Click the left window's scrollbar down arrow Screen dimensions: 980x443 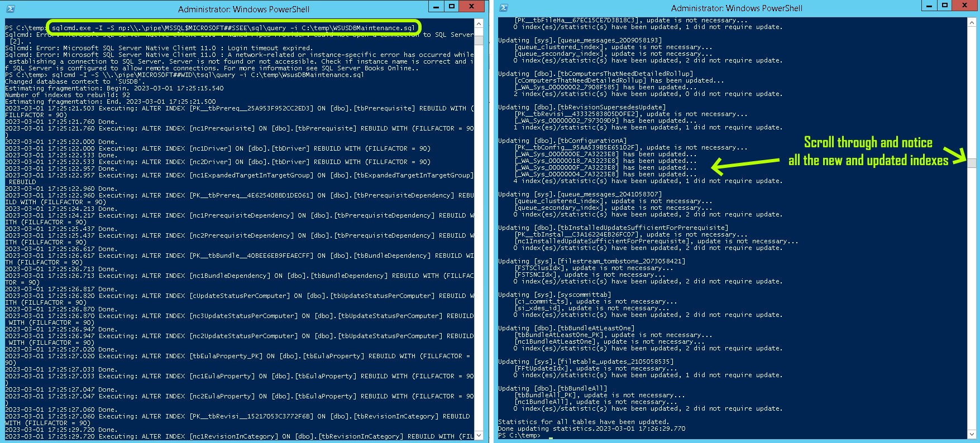pyautogui.click(x=479, y=435)
